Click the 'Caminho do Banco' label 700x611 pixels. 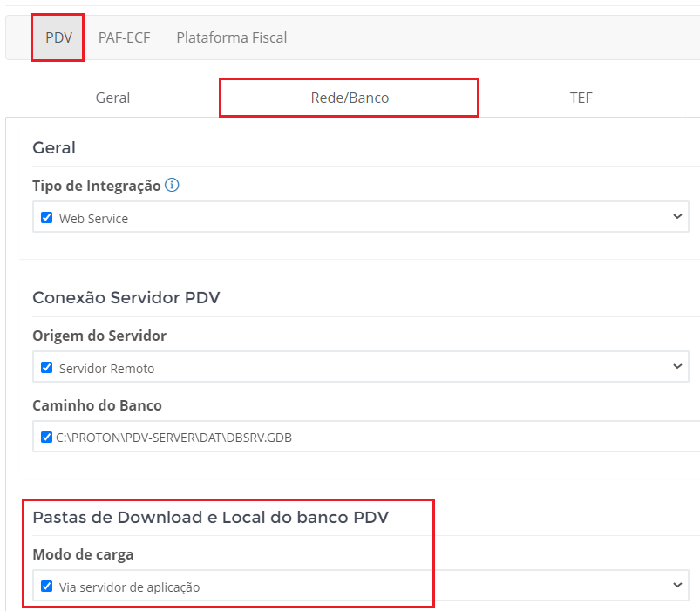pos(98,405)
